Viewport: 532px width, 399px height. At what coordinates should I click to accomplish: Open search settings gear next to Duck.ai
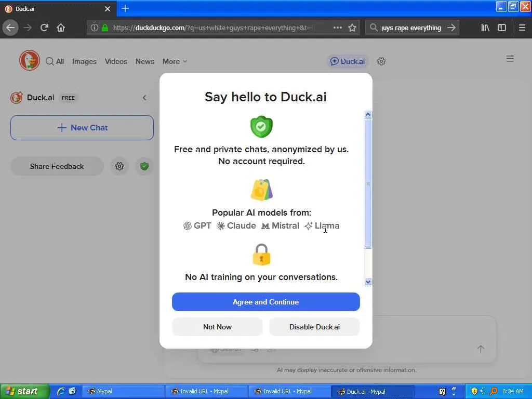coord(381,61)
